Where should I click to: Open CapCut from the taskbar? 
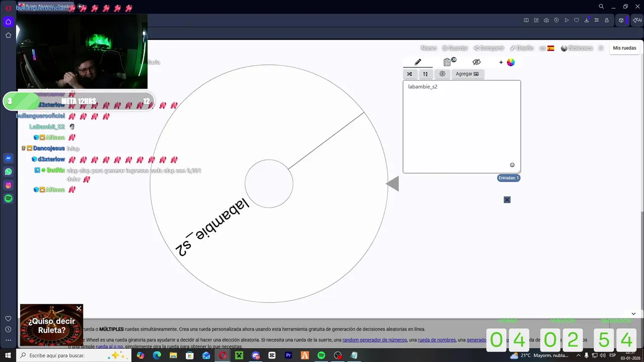tap(272, 355)
